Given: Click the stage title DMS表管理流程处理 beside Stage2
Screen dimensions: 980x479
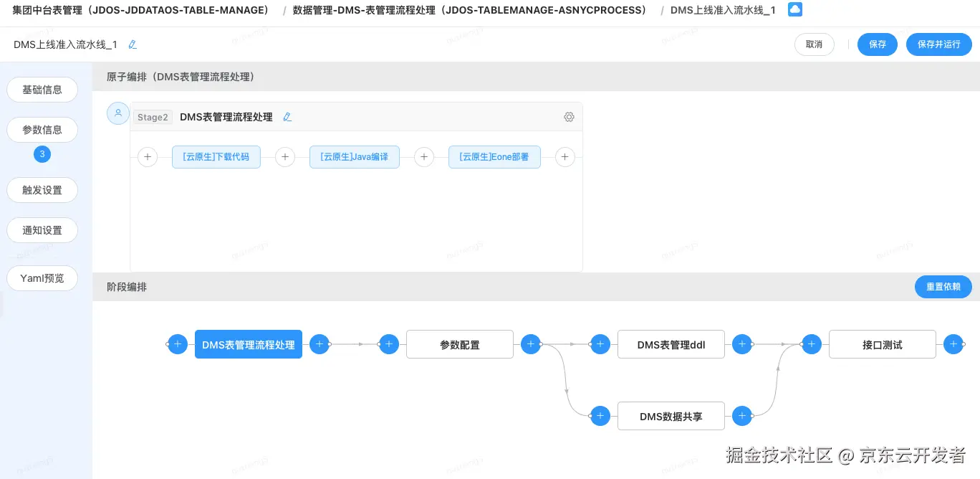Looking at the screenshot, I should pyautogui.click(x=226, y=117).
